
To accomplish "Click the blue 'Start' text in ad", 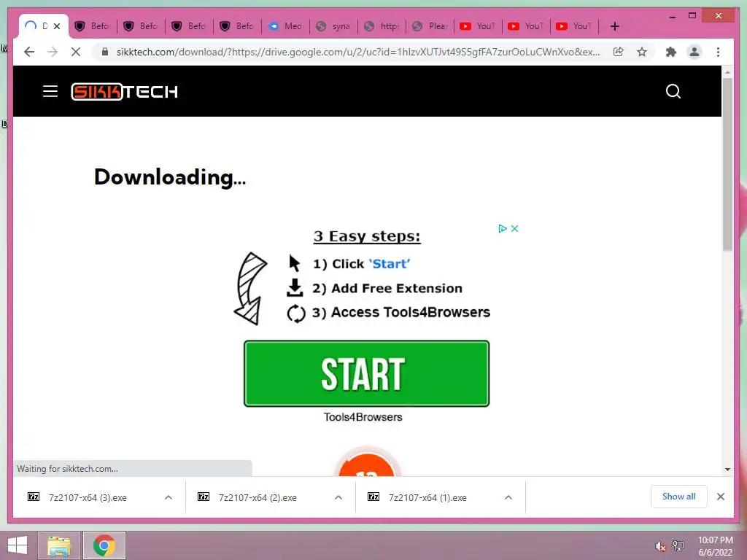I will click(390, 264).
